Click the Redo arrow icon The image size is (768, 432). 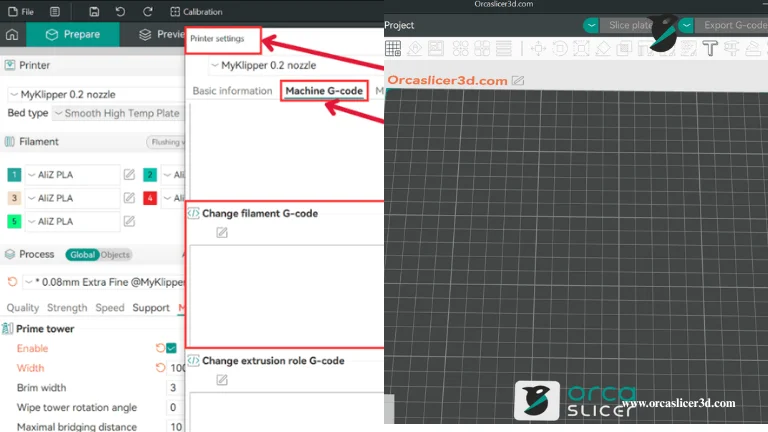pos(146,11)
